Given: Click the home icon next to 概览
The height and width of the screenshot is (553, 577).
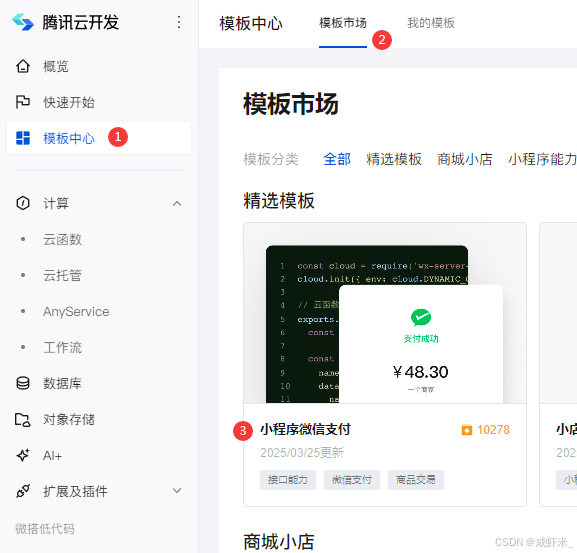Looking at the screenshot, I should pos(23,66).
